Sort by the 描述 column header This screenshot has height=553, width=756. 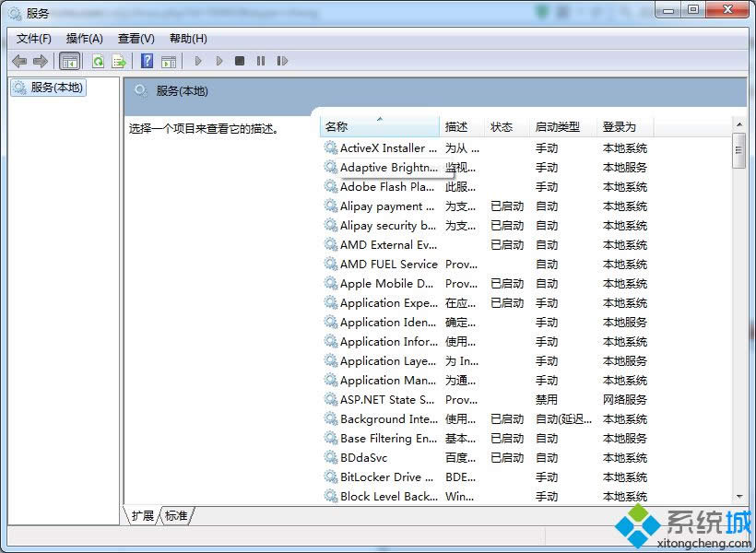462,127
